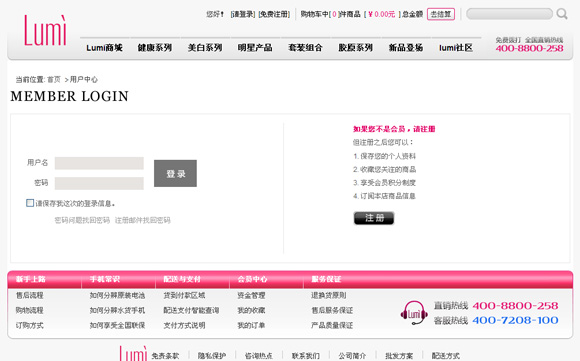580x361 pixels.
Task: Open the 售后流程 link
Action: (x=30, y=296)
